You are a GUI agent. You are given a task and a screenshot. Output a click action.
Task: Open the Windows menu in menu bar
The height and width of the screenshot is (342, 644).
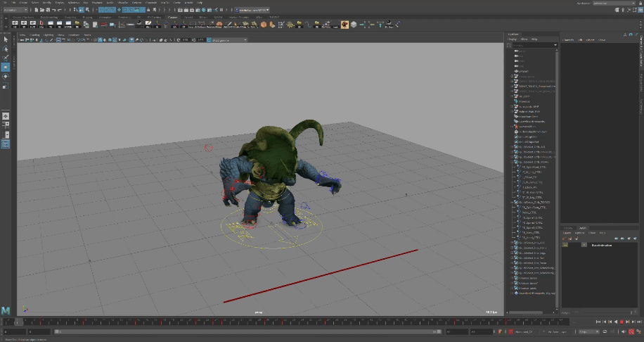point(73,3)
